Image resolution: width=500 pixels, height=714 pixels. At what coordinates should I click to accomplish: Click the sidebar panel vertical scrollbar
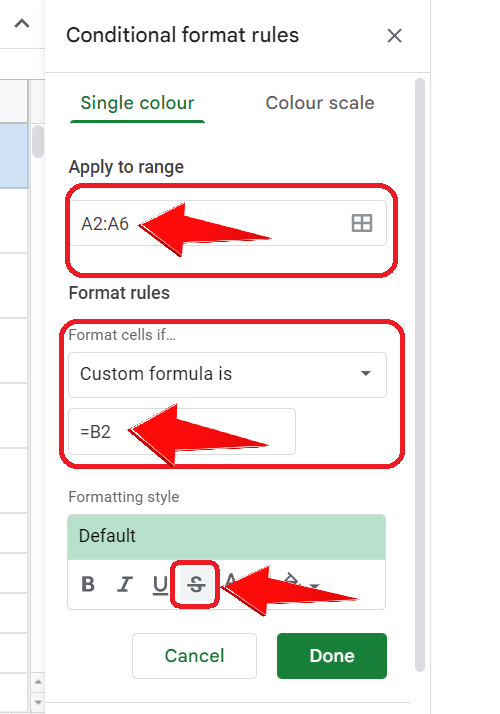(420, 374)
